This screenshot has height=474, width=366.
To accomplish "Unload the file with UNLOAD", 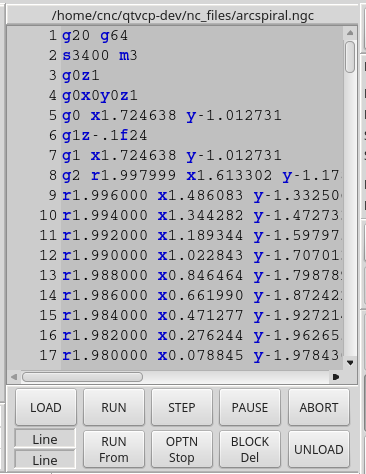I will pos(319,449).
